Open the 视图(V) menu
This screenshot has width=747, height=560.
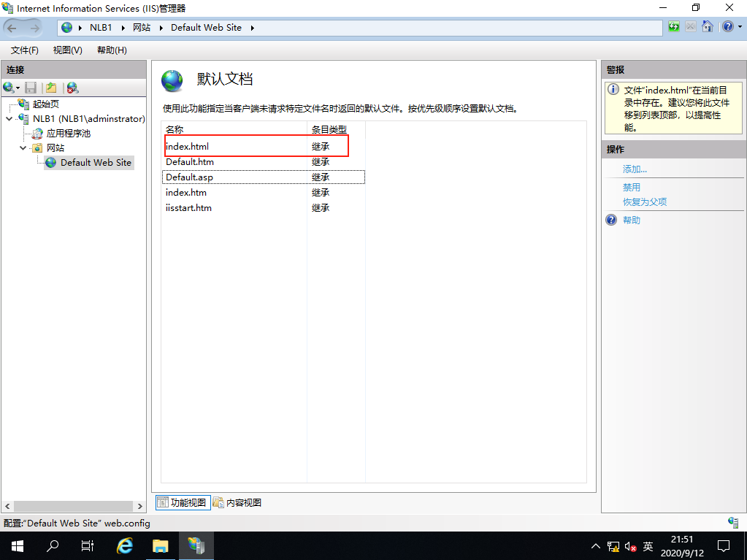pyautogui.click(x=68, y=50)
